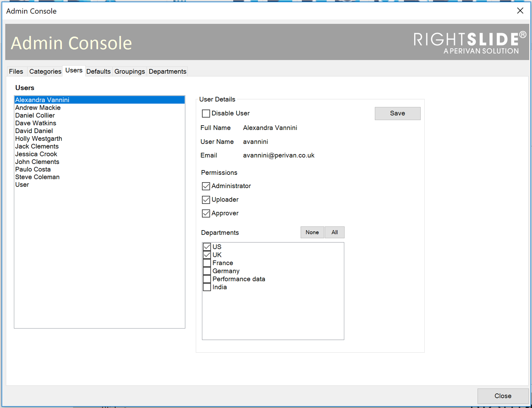Toggle the Uploader permission checkbox
The width and height of the screenshot is (532, 408).
coord(206,200)
